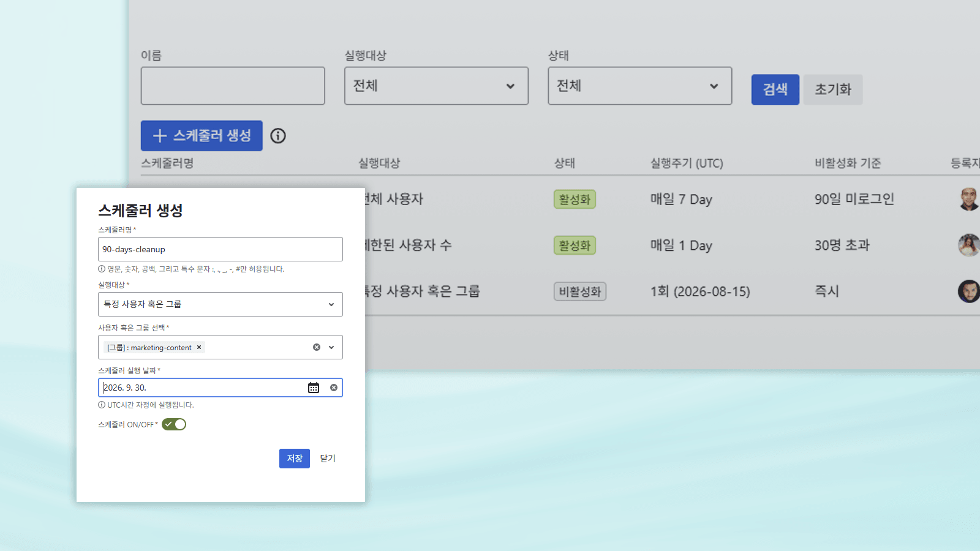Clear all selected users or groups
This screenshot has height=551, width=980.
click(x=317, y=347)
